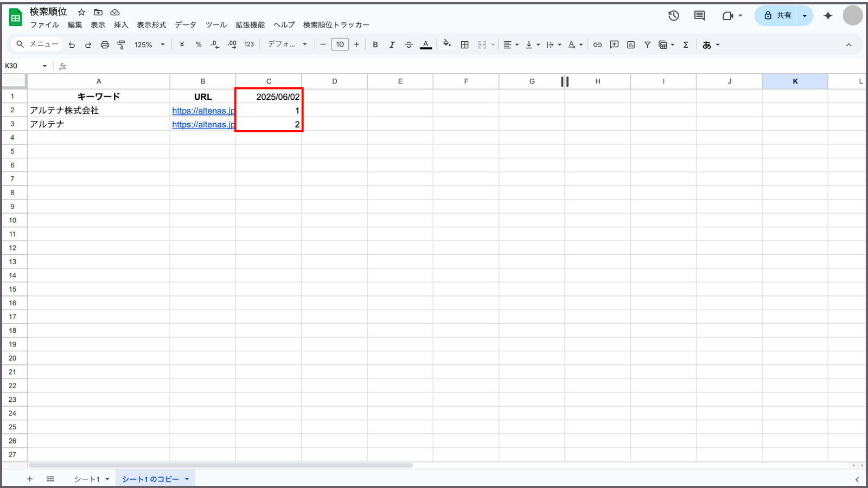Open the fill color bucket
Viewport: 868px width, 488px height.
447,44
